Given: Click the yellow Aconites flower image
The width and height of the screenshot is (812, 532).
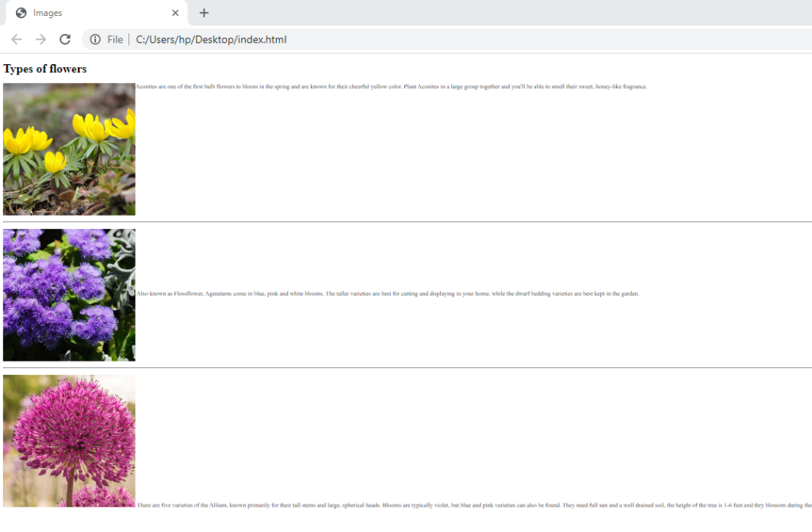Looking at the screenshot, I should 69,149.
